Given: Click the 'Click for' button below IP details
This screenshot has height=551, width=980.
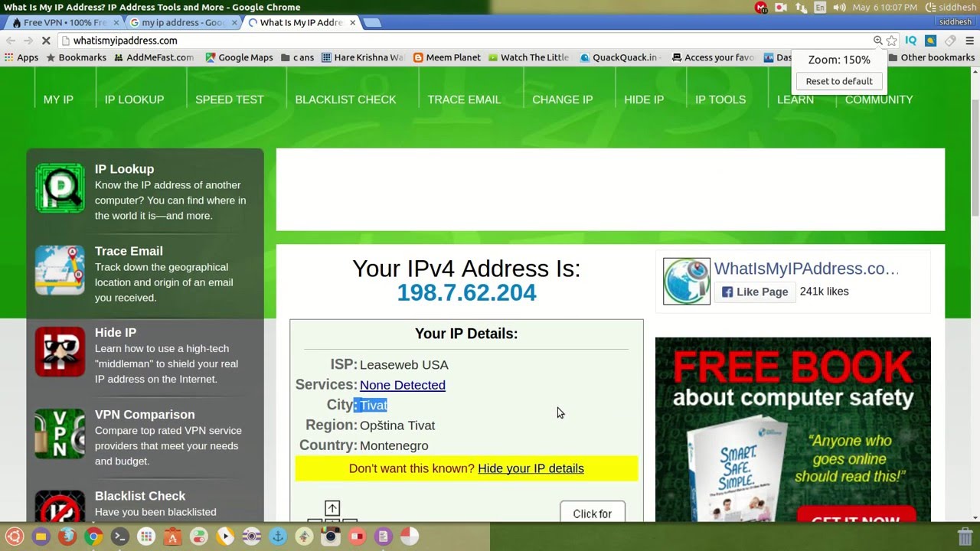Looking at the screenshot, I should pos(593,512).
